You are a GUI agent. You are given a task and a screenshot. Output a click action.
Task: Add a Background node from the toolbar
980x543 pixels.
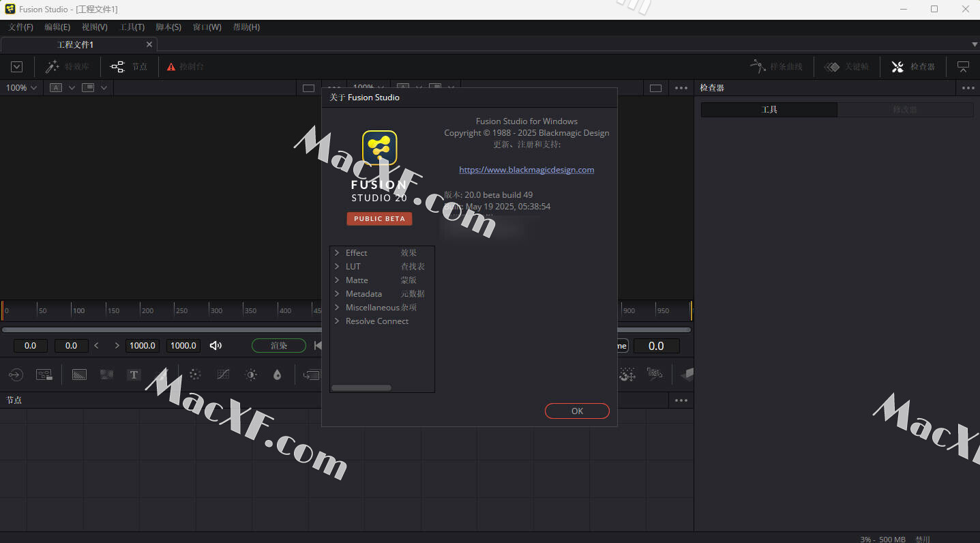(80, 375)
